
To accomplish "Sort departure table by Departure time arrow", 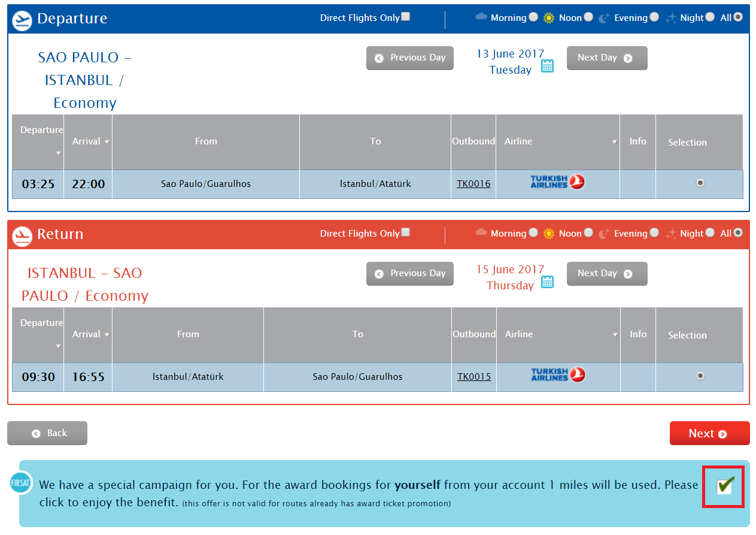I will click(59, 153).
